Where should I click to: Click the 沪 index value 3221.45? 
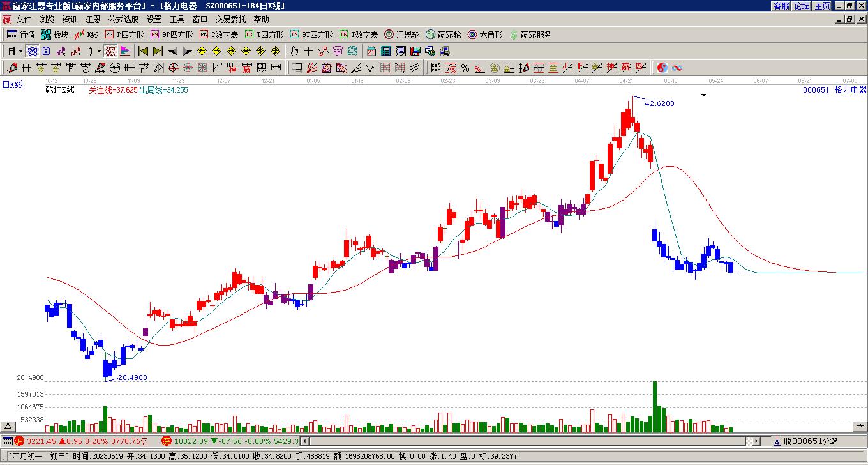click(41, 441)
